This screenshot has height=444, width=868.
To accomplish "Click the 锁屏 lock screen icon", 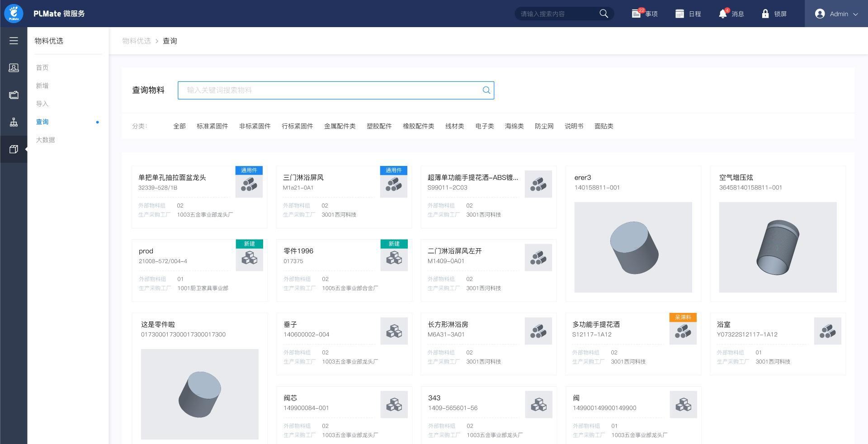I will pyautogui.click(x=765, y=14).
